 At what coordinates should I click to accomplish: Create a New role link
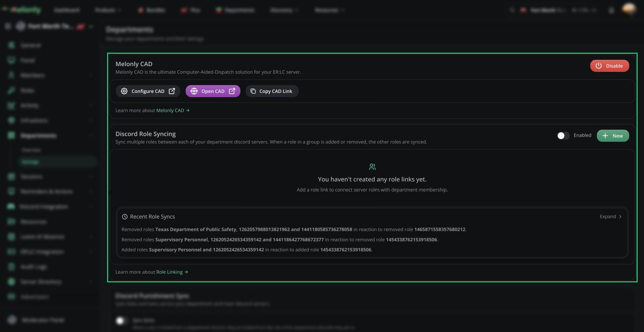click(613, 136)
